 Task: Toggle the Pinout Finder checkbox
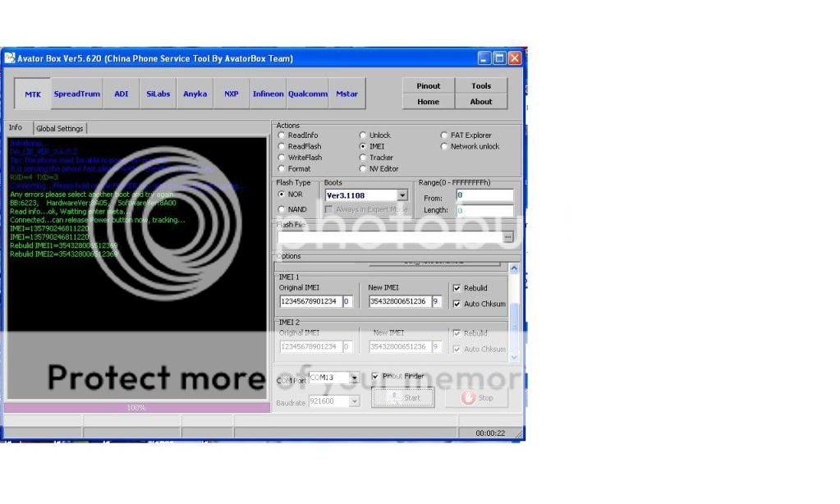[x=375, y=377]
